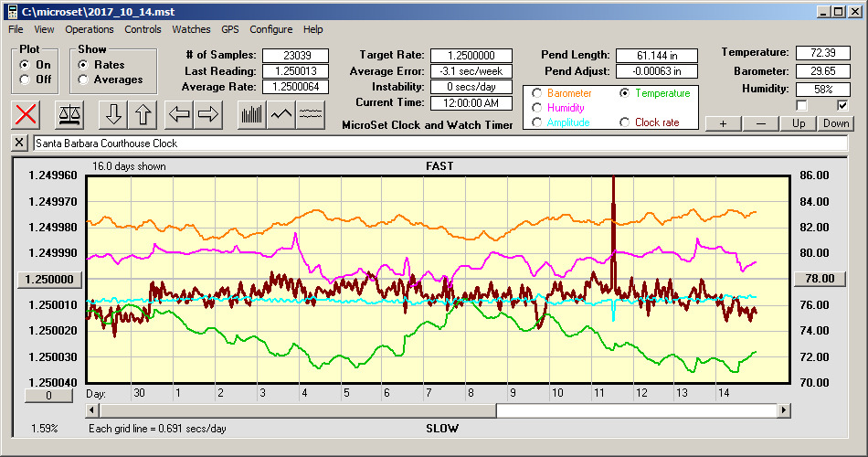
Task: Open the Watches menu
Action: pyautogui.click(x=191, y=29)
